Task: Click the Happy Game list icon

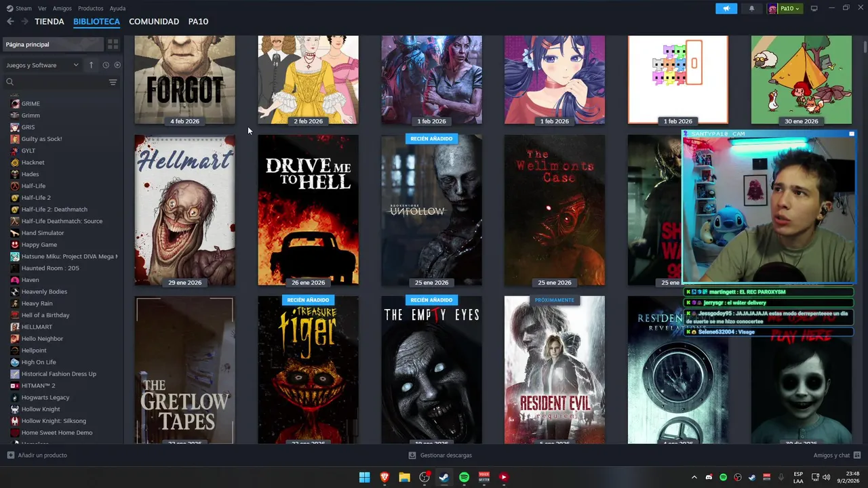Action: tap(15, 245)
